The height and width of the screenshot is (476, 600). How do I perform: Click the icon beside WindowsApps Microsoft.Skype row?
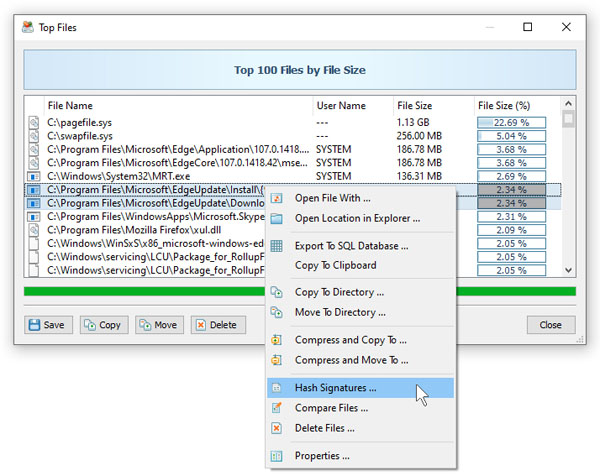tap(34, 217)
